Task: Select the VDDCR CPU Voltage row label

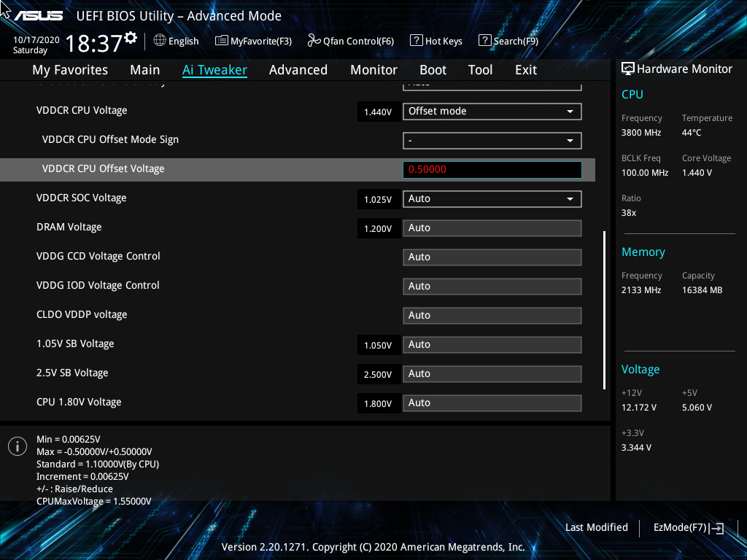Action: (x=82, y=111)
